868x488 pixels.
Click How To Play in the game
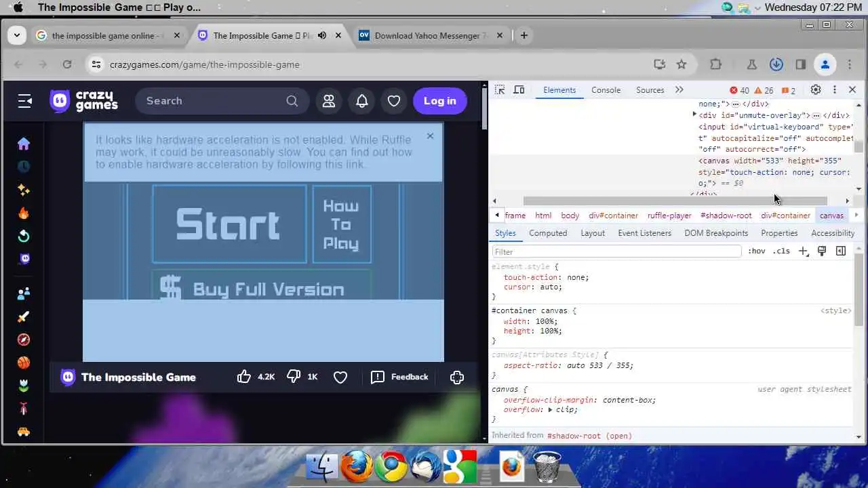pyautogui.click(x=341, y=224)
